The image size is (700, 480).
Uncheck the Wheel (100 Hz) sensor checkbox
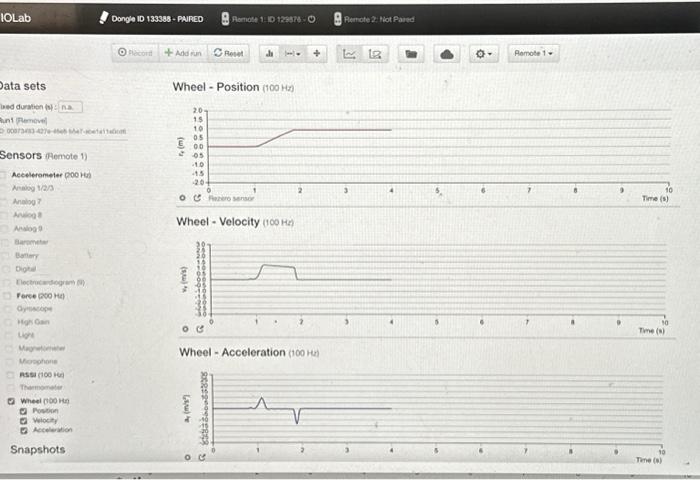tap(11, 401)
